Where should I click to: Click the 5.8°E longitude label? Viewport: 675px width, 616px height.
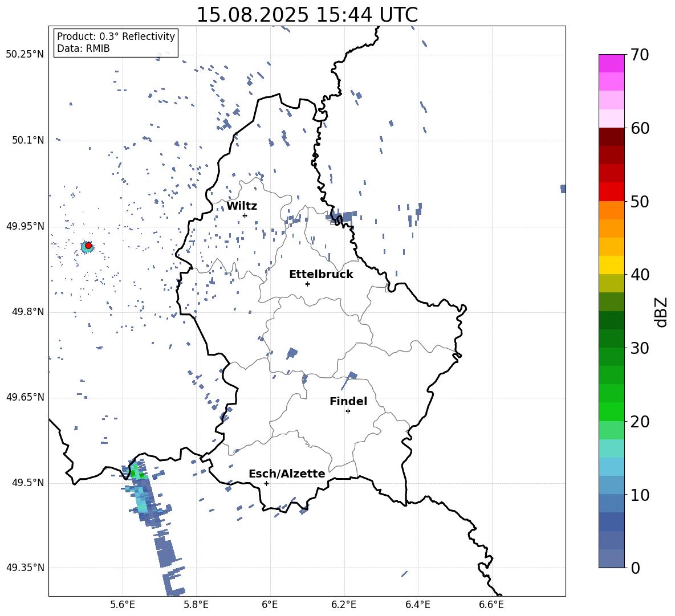click(x=196, y=605)
